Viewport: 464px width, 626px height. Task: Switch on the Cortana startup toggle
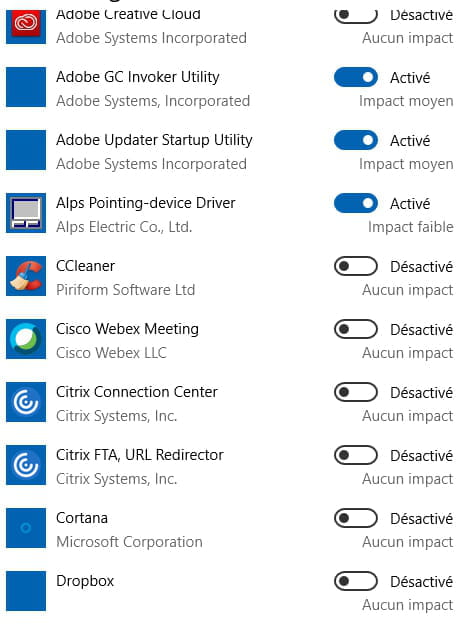[356, 518]
